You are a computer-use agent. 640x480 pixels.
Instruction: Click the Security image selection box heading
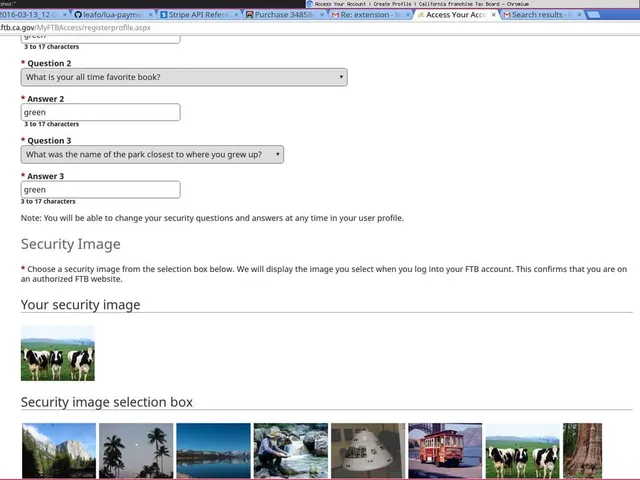[107, 402]
